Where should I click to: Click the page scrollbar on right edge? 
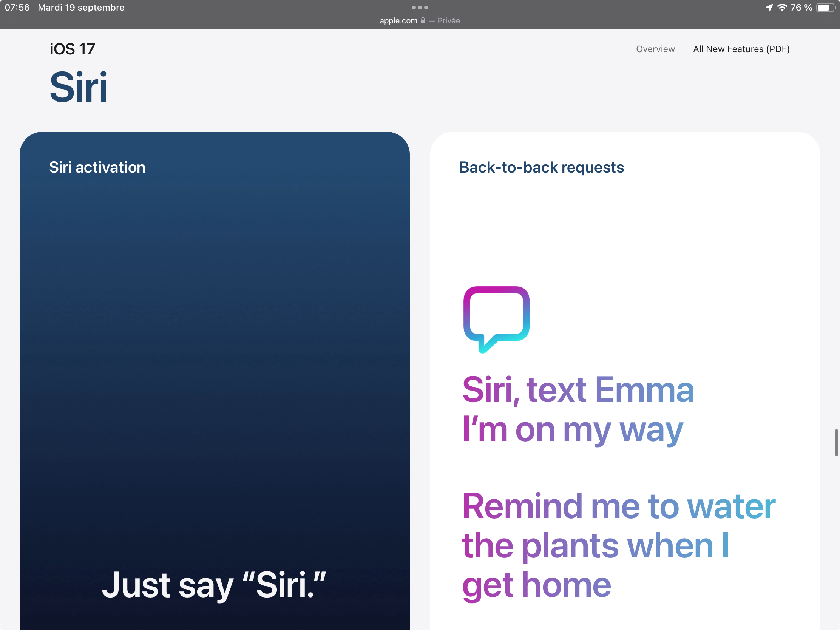pyautogui.click(x=836, y=442)
